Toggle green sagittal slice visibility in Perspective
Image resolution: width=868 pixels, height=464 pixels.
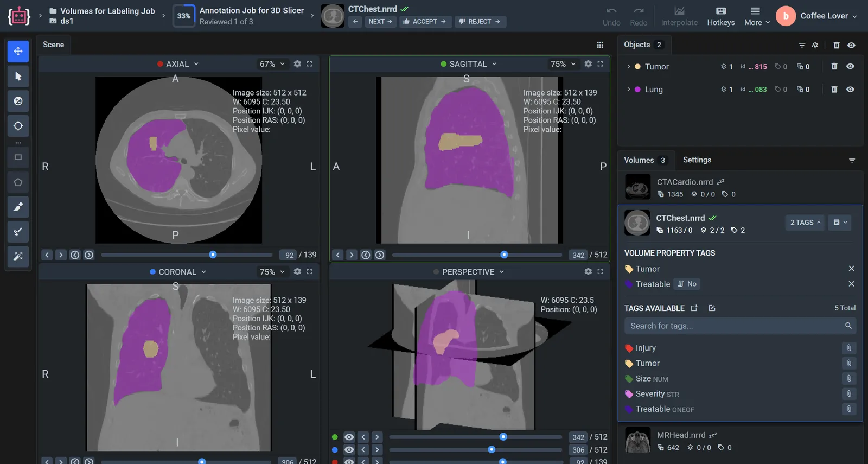[x=349, y=437]
